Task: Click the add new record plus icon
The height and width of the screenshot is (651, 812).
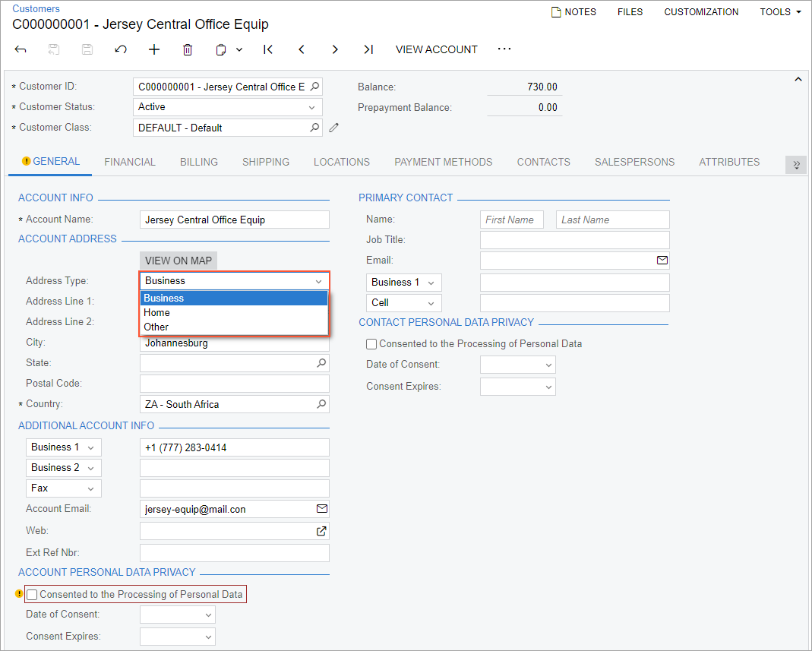Action: tap(154, 49)
